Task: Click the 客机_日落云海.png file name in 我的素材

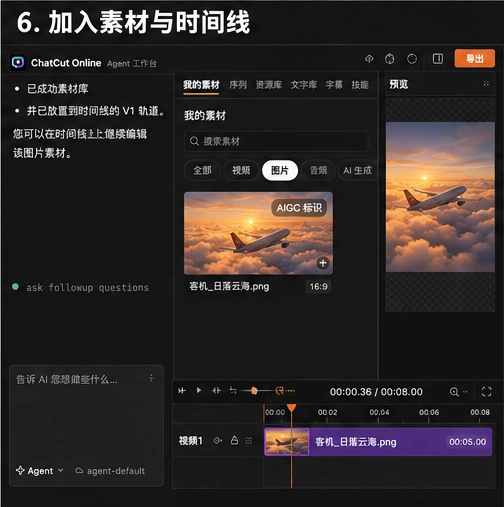Action: (x=229, y=286)
